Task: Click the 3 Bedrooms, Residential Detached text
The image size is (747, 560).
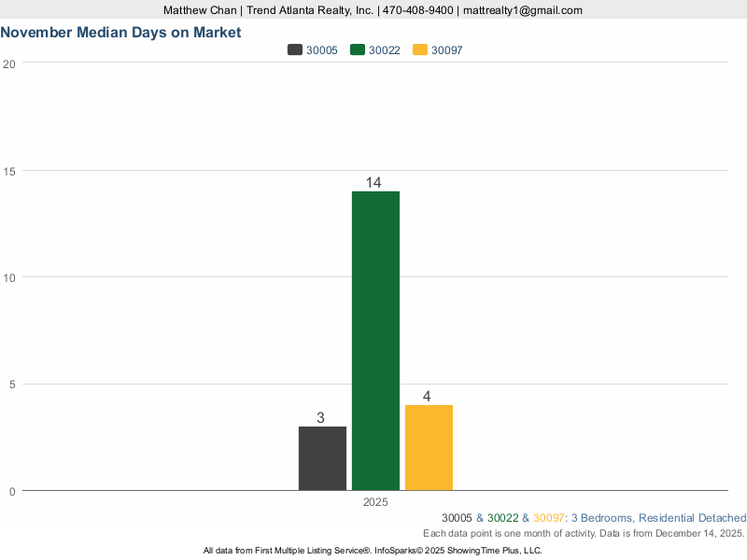Action: pyautogui.click(x=658, y=518)
